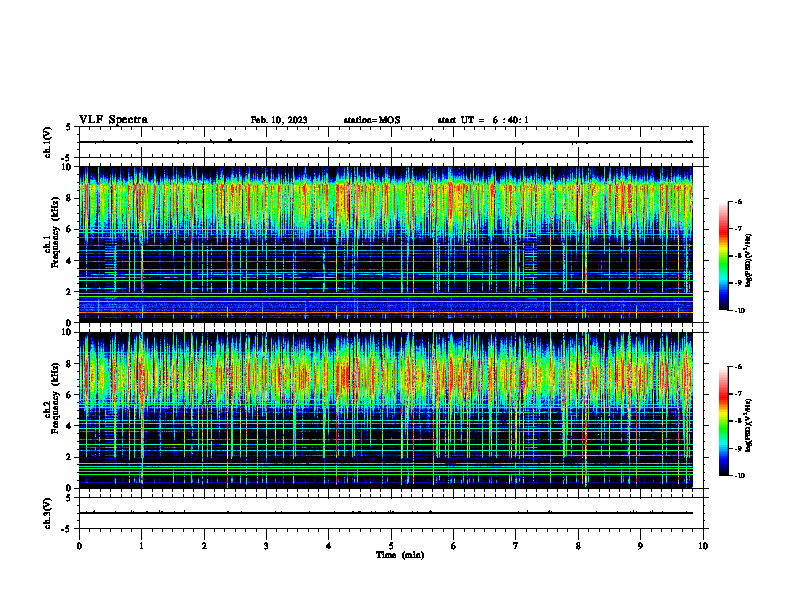Click the "Time (min)" axis label
The width and height of the screenshot is (792, 612).
click(x=400, y=555)
